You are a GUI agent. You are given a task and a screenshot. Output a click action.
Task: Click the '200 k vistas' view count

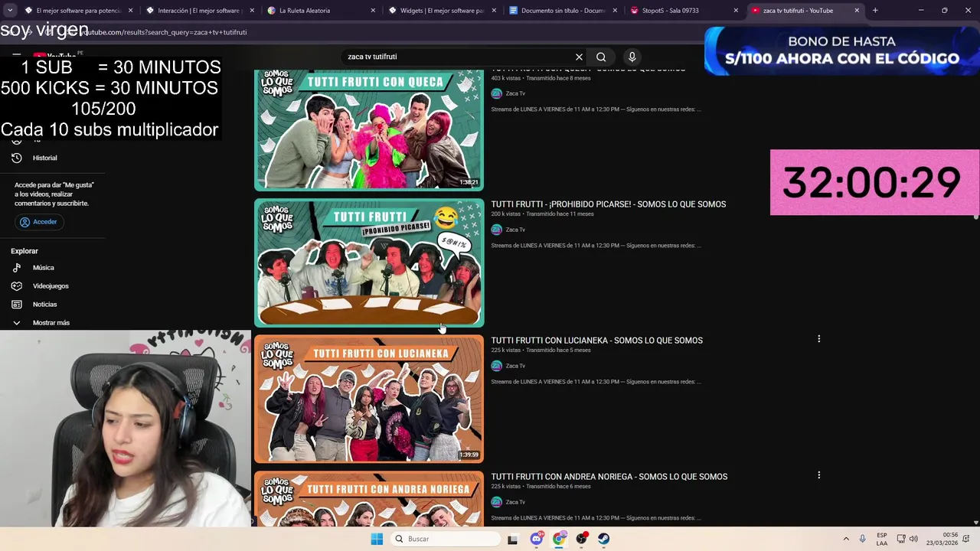pos(505,214)
